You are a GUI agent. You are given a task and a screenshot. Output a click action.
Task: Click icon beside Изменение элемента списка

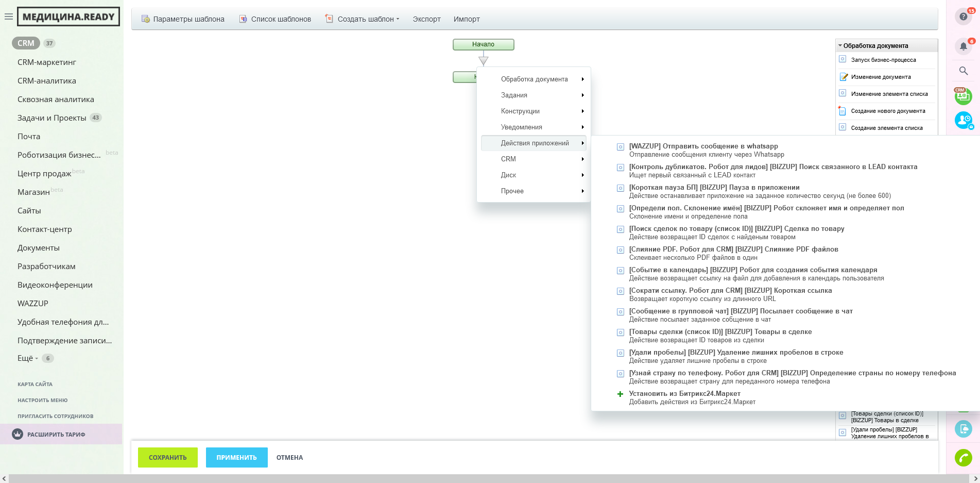843,93
